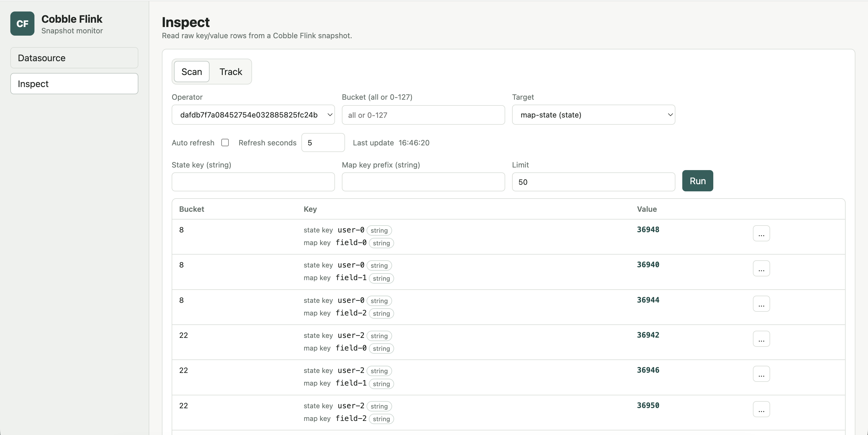Image resolution: width=868 pixels, height=435 pixels.
Task: Open the Operator dropdown
Action: click(253, 115)
